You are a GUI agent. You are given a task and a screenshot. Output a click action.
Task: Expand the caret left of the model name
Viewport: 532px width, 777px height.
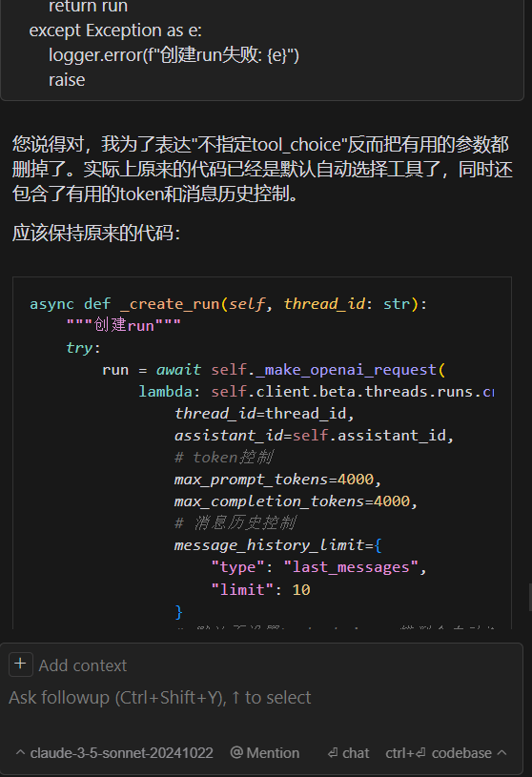tap(20, 753)
